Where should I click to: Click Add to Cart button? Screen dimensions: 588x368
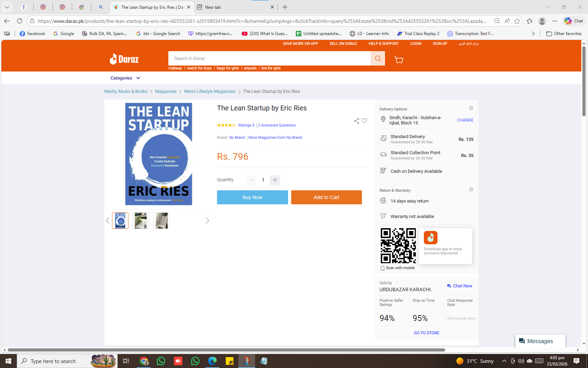327,197
